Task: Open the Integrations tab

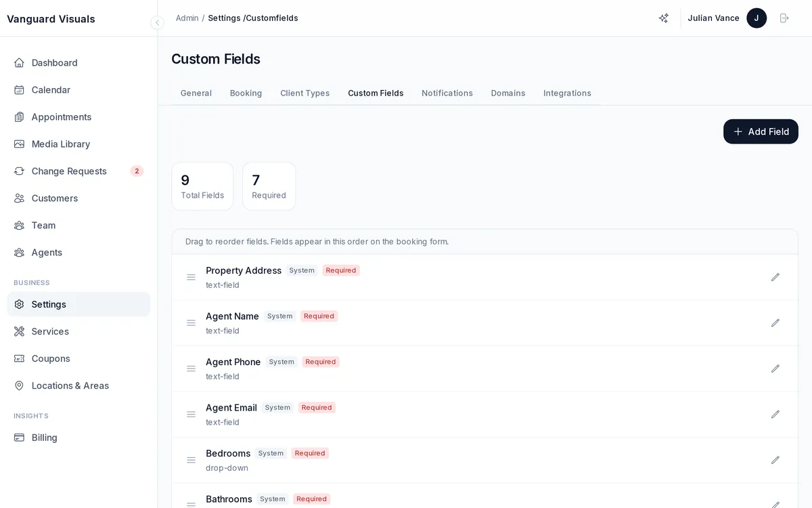Action: coord(567,93)
